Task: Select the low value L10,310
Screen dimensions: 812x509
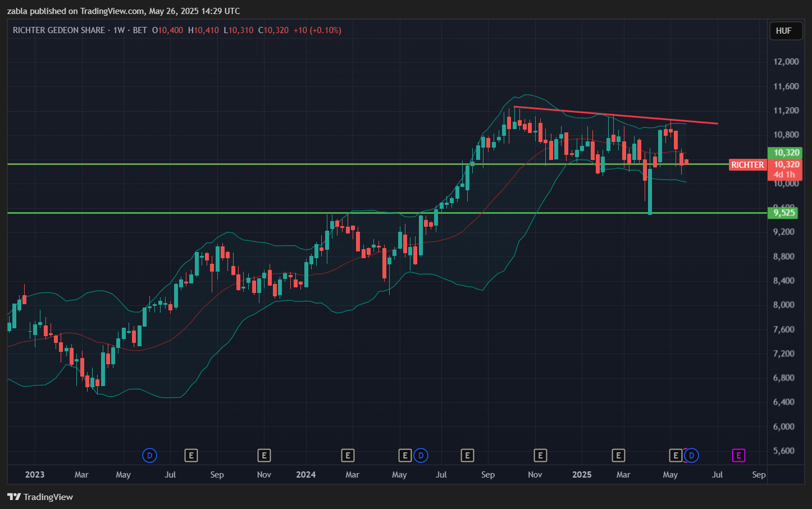Action: [x=239, y=30]
